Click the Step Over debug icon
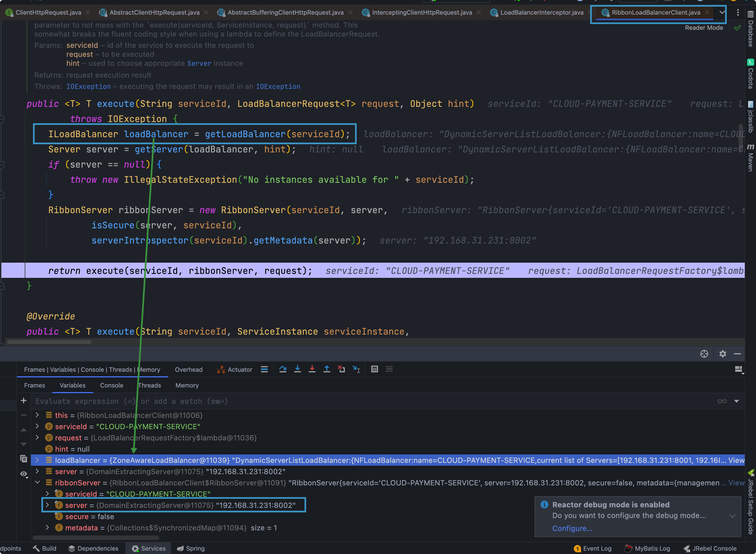This screenshot has height=554, width=756. point(283,369)
